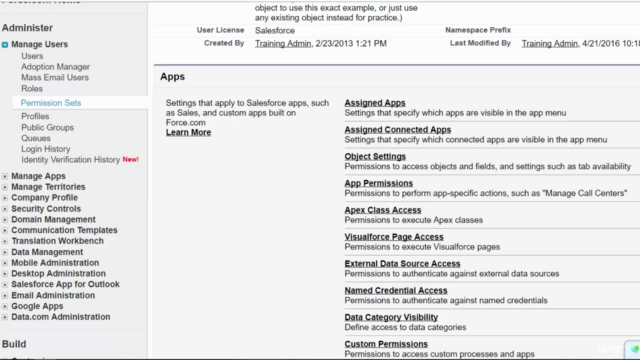Open App Permissions link
Screen dimensions: 640x360
[x=379, y=183]
